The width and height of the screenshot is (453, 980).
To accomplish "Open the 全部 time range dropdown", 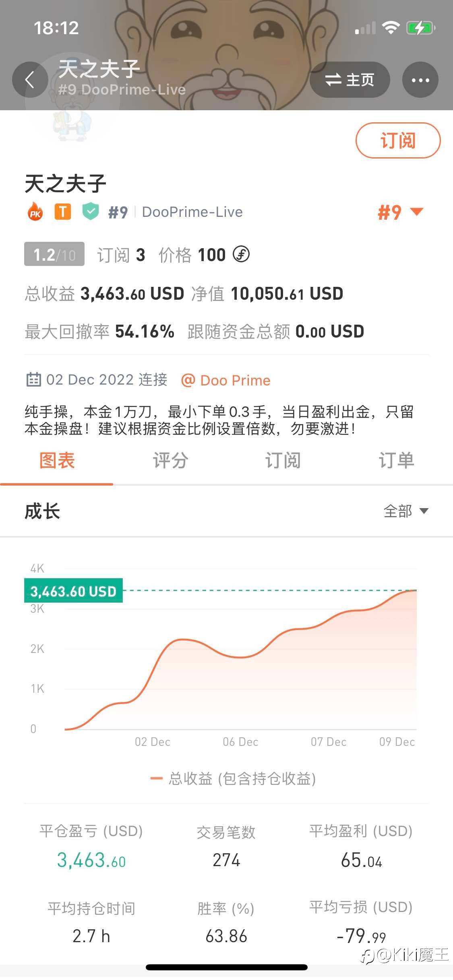I will point(405,511).
